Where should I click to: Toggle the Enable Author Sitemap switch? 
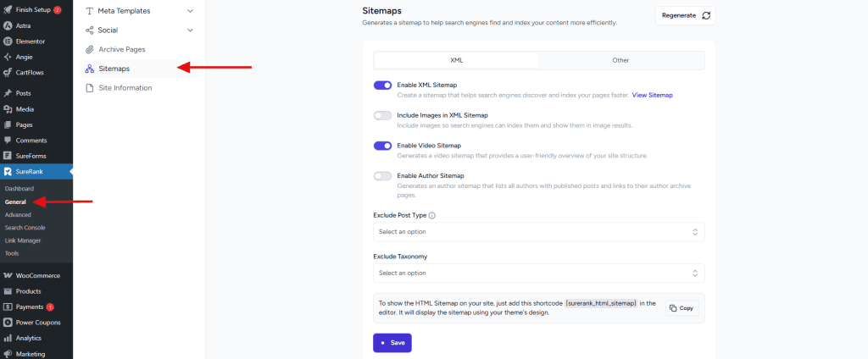pyautogui.click(x=382, y=175)
